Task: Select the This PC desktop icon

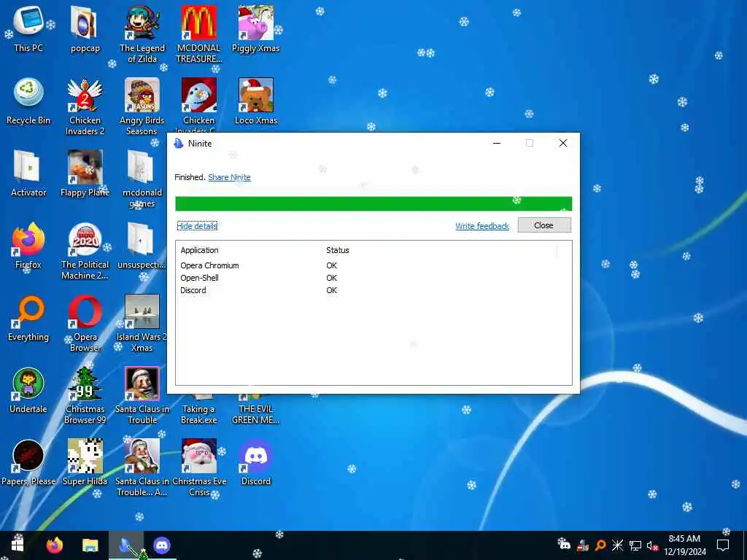Action: 28,29
